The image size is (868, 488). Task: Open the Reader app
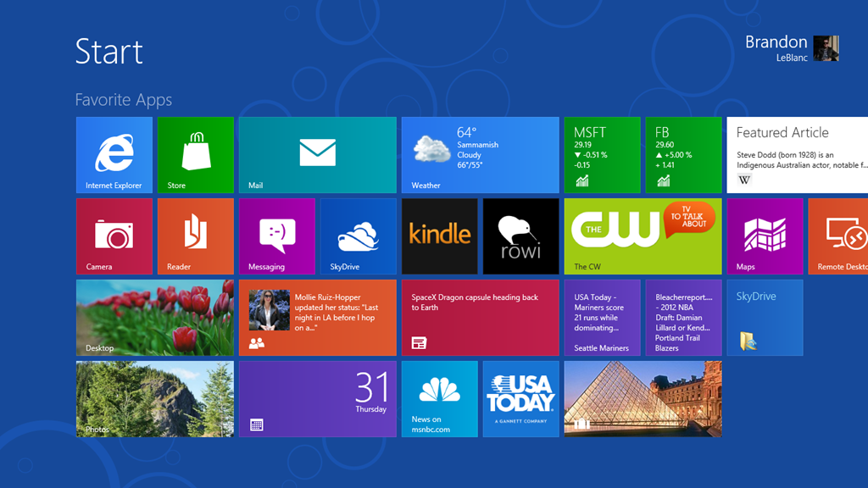click(x=195, y=236)
